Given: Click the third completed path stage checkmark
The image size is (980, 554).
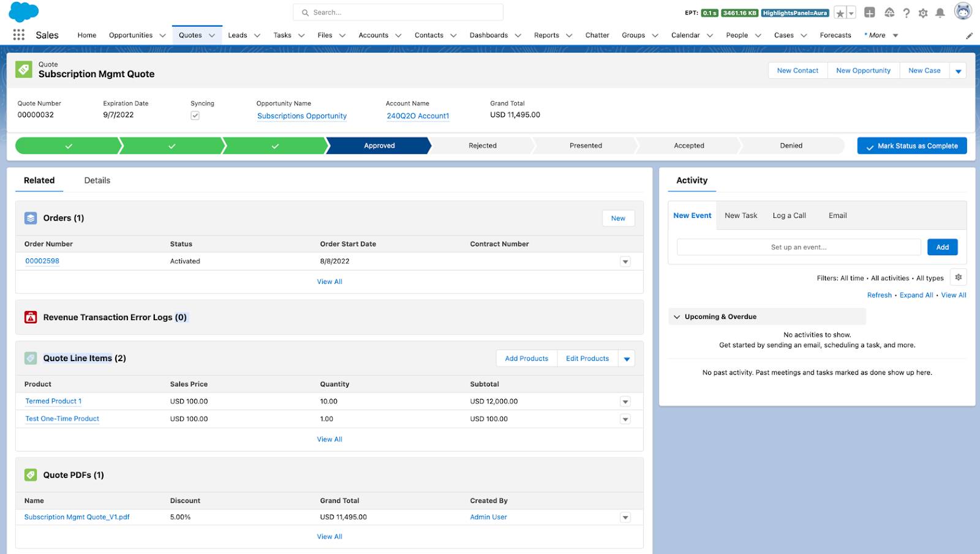Looking at the screenshot, I should 275,146.
